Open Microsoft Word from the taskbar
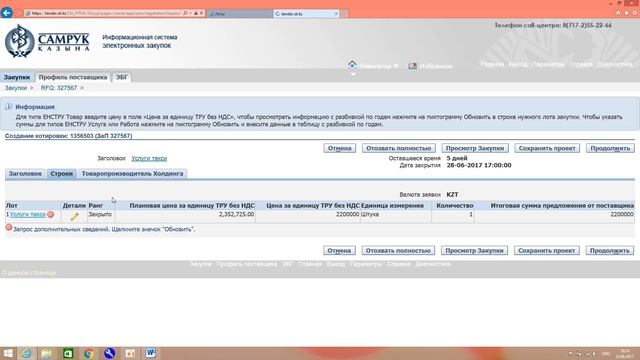This screenshot has width=640, height=360. [150, 353]
